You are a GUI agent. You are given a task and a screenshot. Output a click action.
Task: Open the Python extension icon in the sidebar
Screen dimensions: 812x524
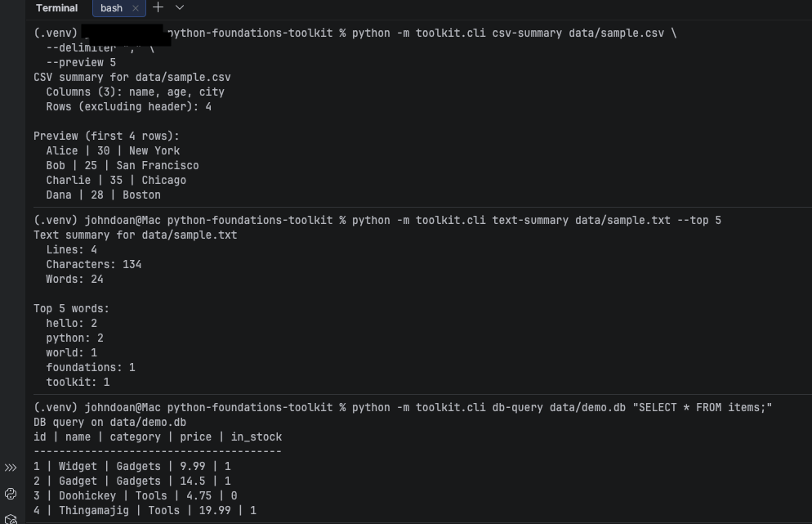click(11, 494)
